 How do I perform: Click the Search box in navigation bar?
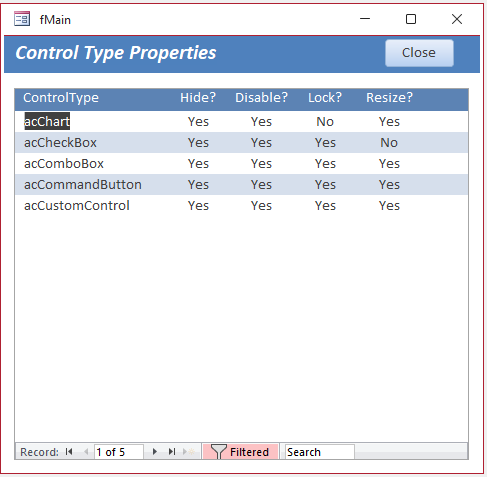(x=319, y=452)
